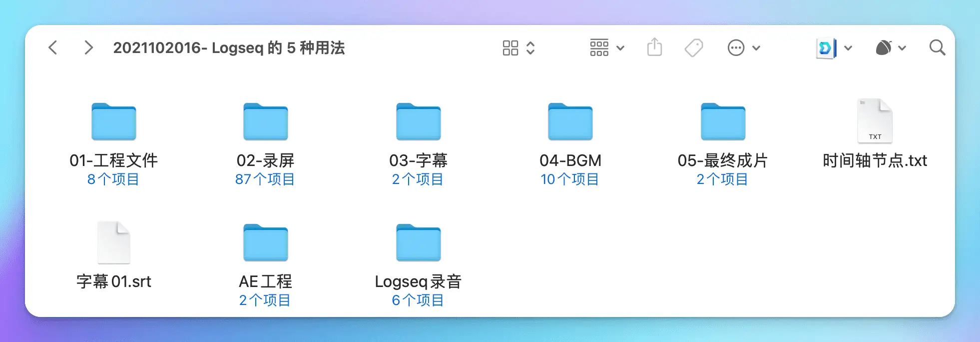Select the 03-字幕 folder icon
Image resolution: width=980 pixels, height=342 pixels.
tap(419, 121)
